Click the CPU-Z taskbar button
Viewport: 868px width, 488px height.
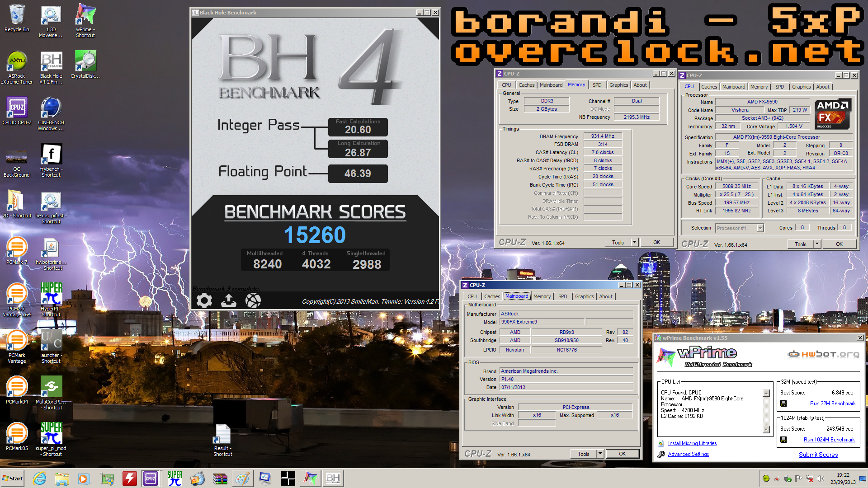[151, 478]
